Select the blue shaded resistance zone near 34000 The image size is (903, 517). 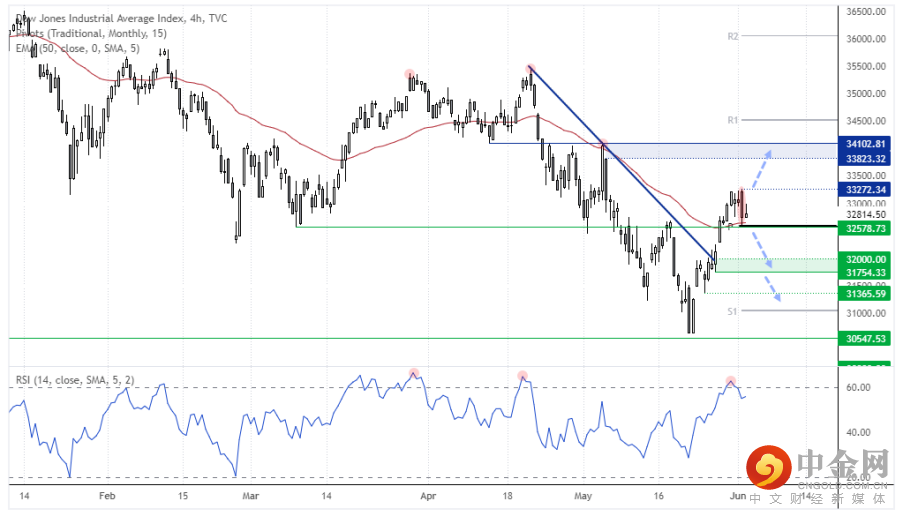pyautogui.click(x=722, y=151)
